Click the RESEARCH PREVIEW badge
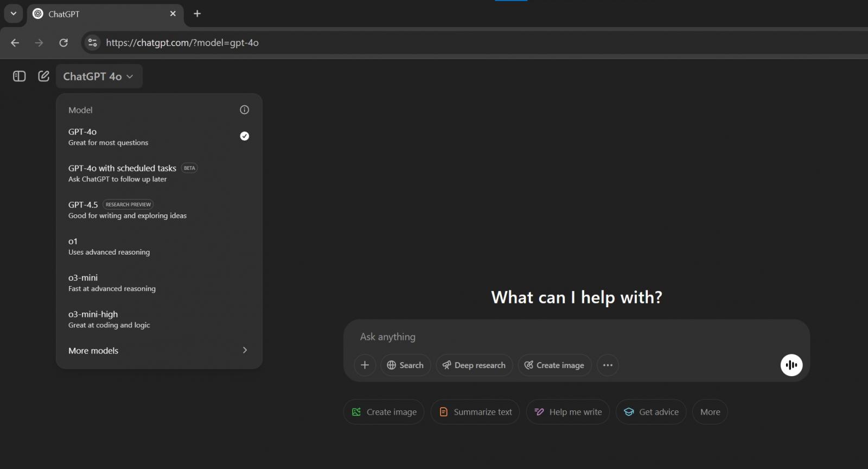 [x=128, y=204]
